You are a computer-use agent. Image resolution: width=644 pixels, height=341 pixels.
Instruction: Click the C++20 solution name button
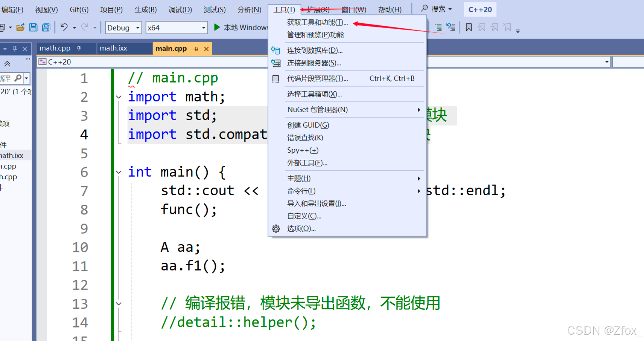pyautogui.click(x=480, y=9)
